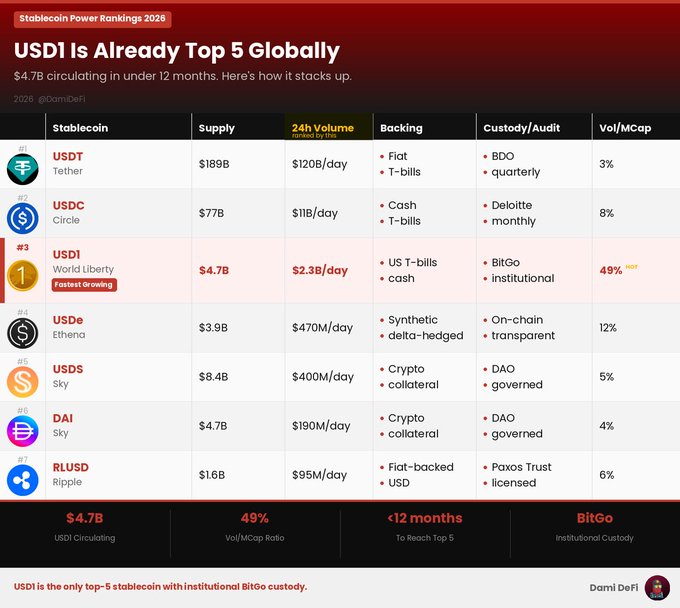Screen dimensions: 680x608
Task: Click the bottom USD1 BitGo custody caption
Action: pos(160,587)
